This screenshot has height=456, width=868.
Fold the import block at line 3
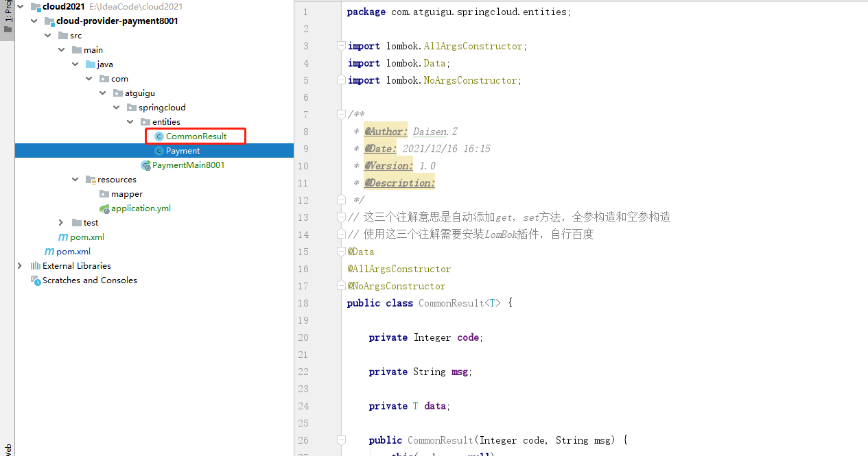pos(341,46)
